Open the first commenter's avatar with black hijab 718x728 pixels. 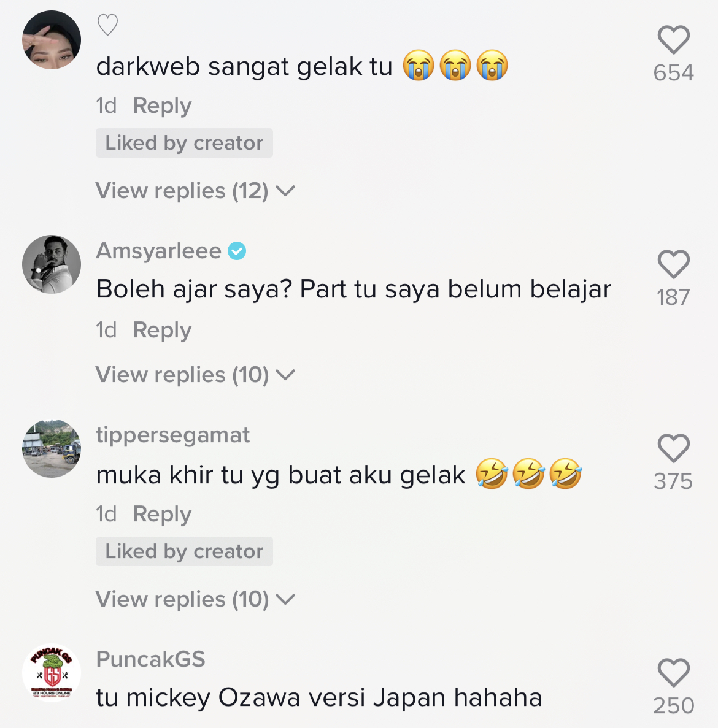click(52, 40)
